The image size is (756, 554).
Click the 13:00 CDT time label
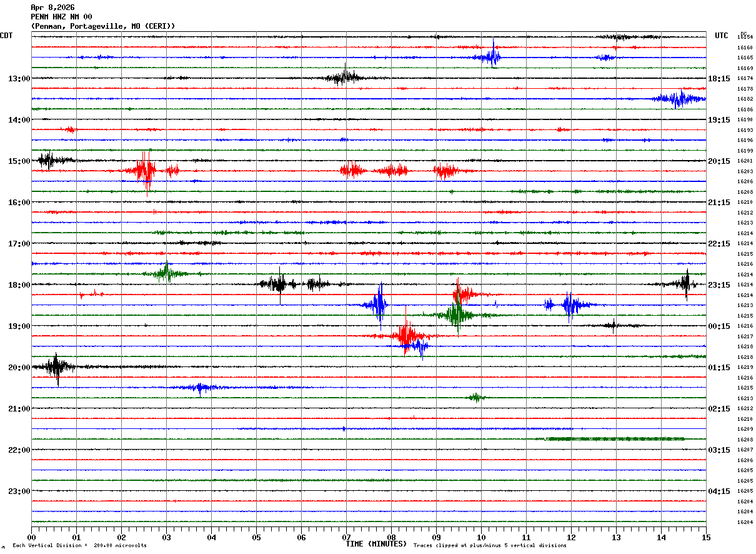click(19, 79)
